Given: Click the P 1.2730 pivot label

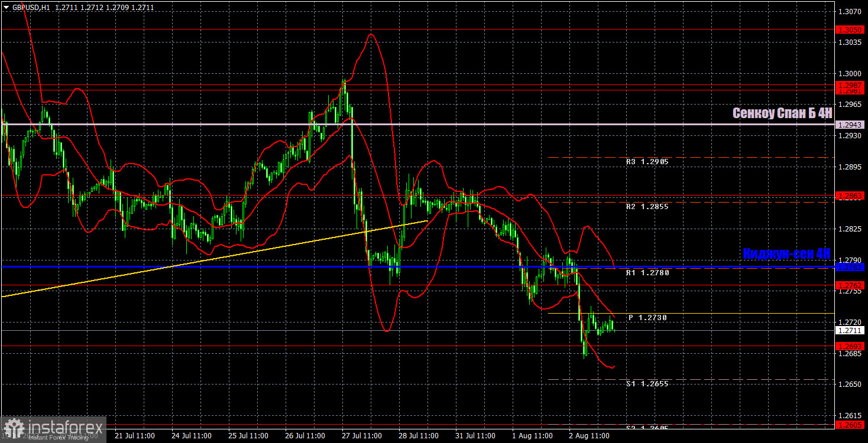Looking at the screenshot, I should pyautogui.click(x=647, y=318).
